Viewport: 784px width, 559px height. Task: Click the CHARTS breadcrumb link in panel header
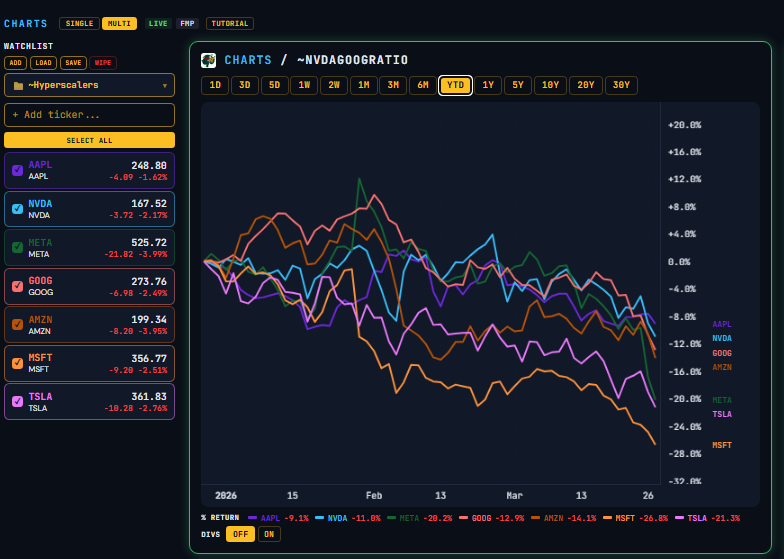248,60
